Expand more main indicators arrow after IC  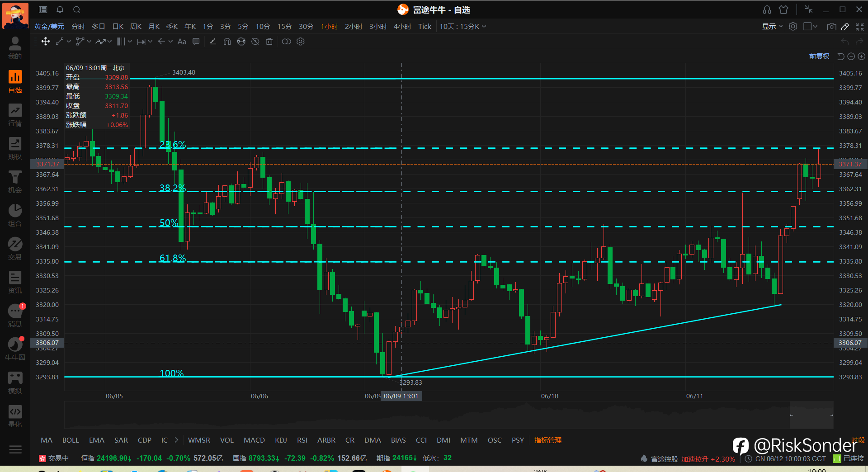176,440
